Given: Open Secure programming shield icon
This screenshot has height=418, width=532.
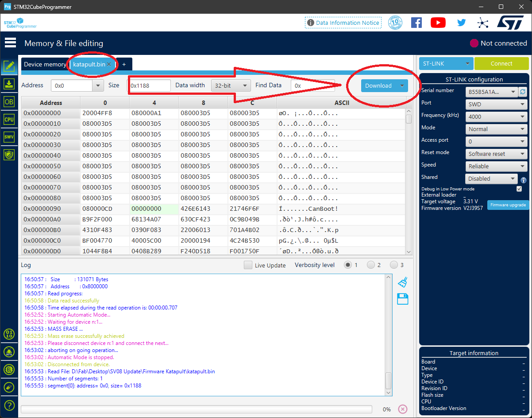Looking at the screenshot, I should [9, 155].
